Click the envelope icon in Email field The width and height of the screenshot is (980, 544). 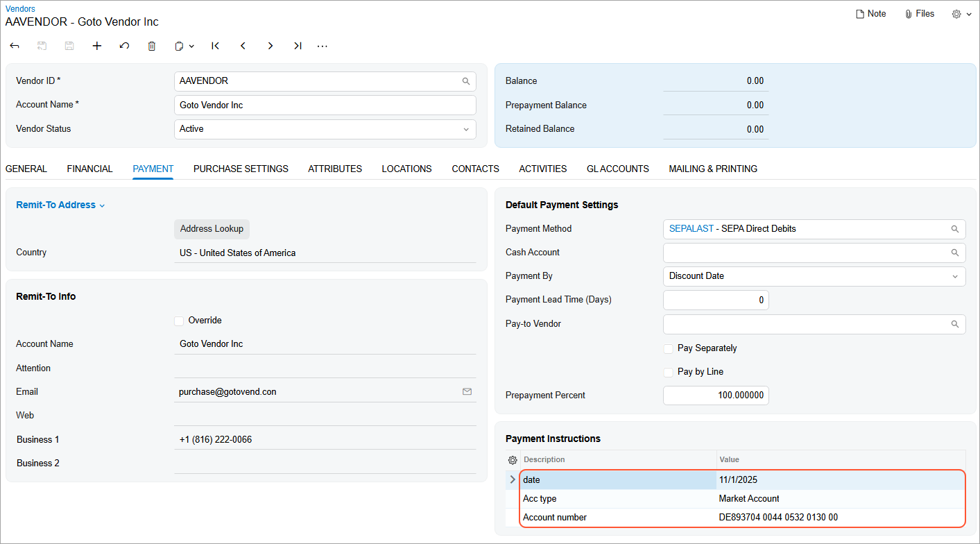pyautogui.click(x=467, y=392)
